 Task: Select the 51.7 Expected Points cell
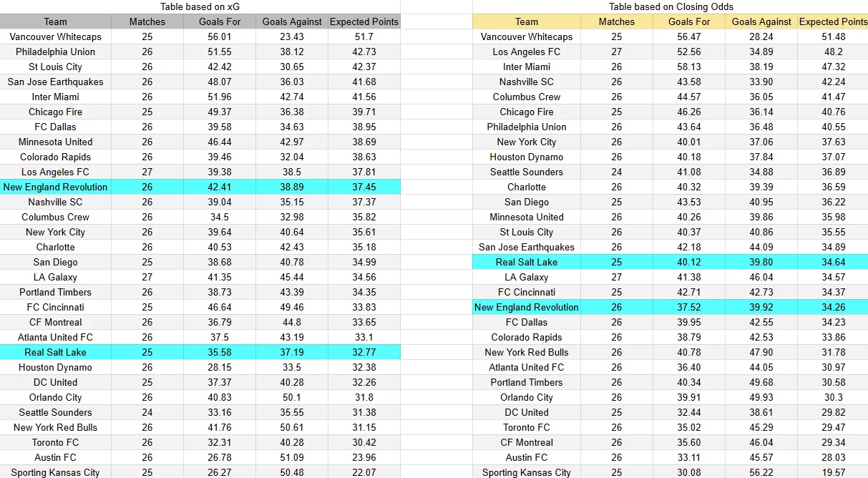click(x=364, y=36)
